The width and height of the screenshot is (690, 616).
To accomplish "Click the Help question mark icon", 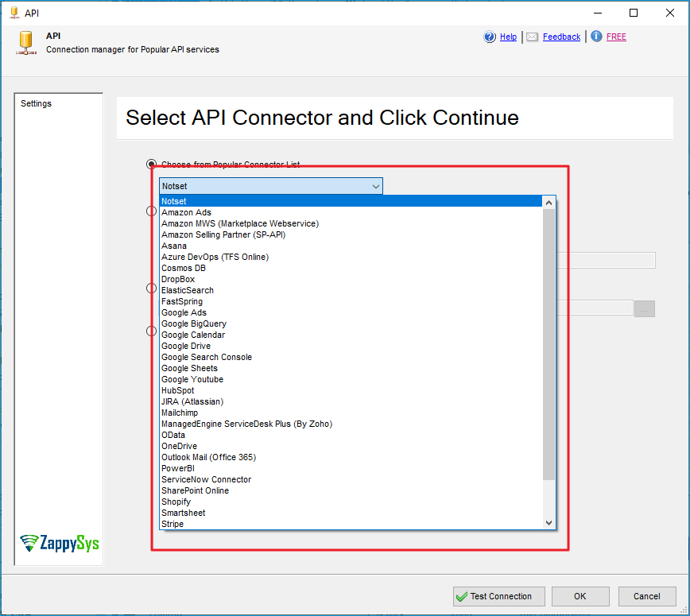I will click(490, 37).
